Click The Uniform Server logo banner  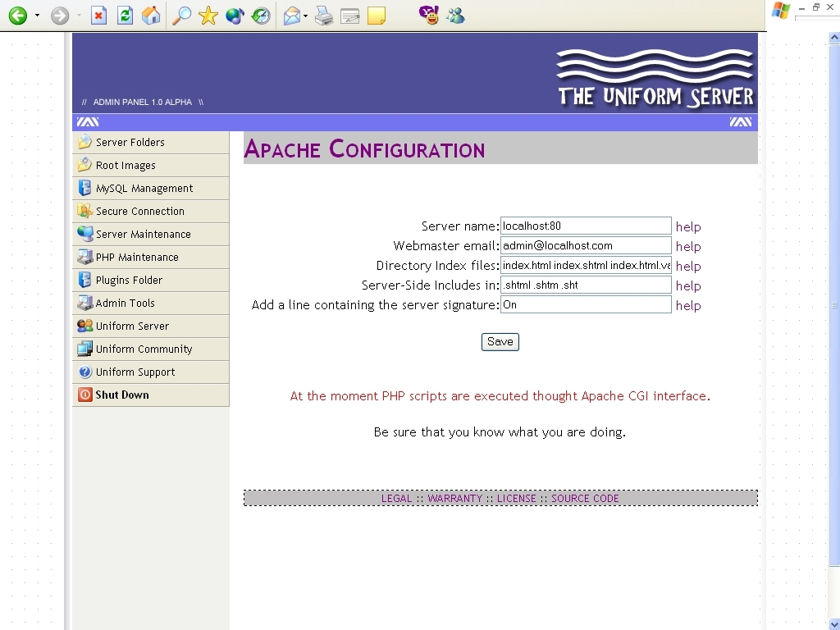(x=655, y=79)
